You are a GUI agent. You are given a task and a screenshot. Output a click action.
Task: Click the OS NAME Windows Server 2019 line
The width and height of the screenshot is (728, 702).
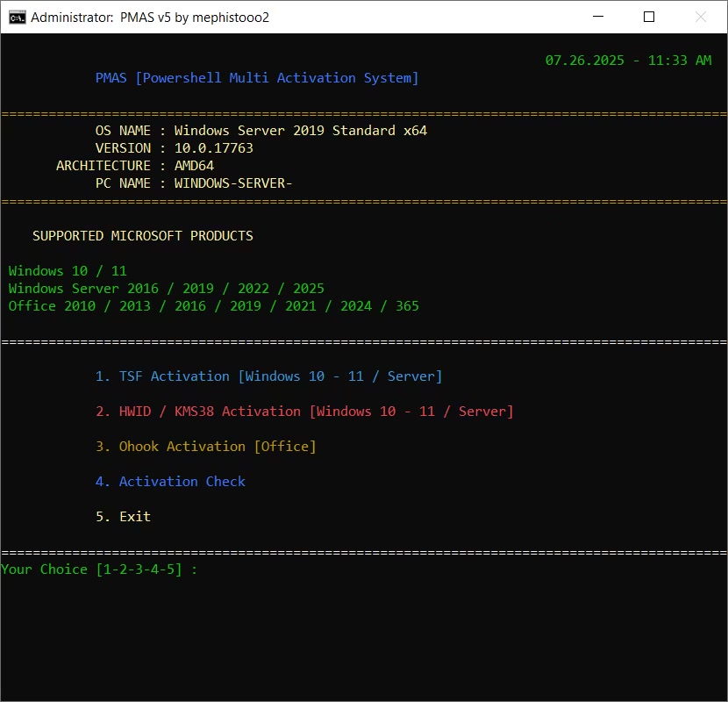pyautogui.click(x=261, y=131)
